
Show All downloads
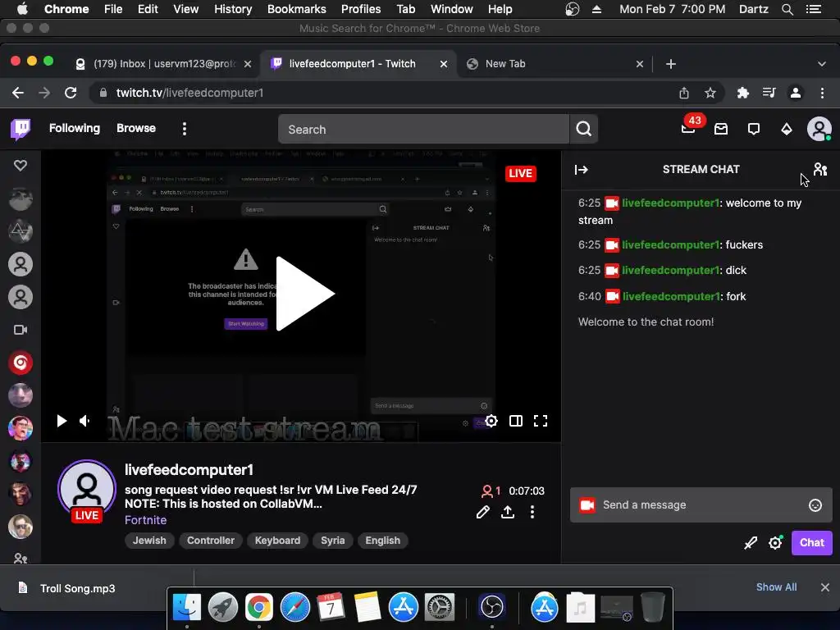(x=776, y=587)
